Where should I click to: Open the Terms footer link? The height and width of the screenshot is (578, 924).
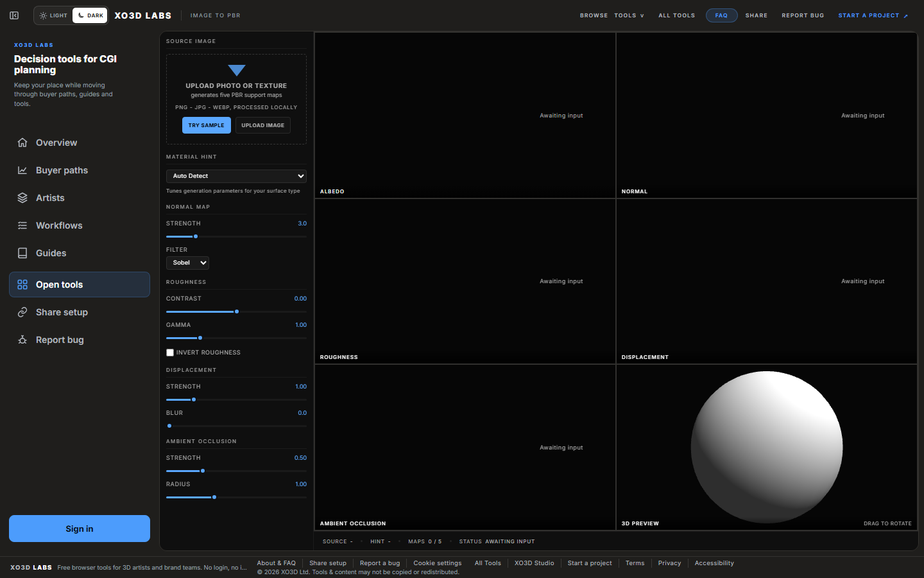click(x=635, y=563)
